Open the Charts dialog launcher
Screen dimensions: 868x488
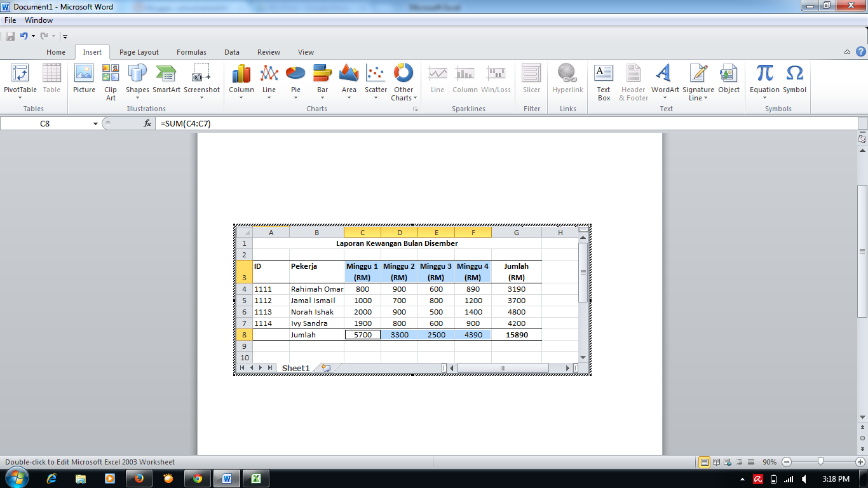point(416,109)
